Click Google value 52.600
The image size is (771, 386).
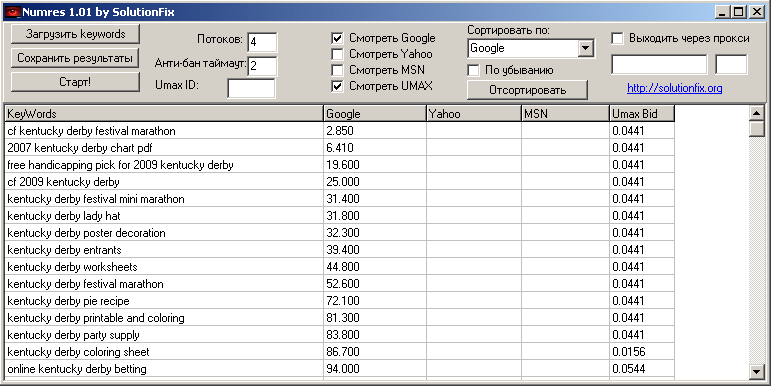pos(343,284)
